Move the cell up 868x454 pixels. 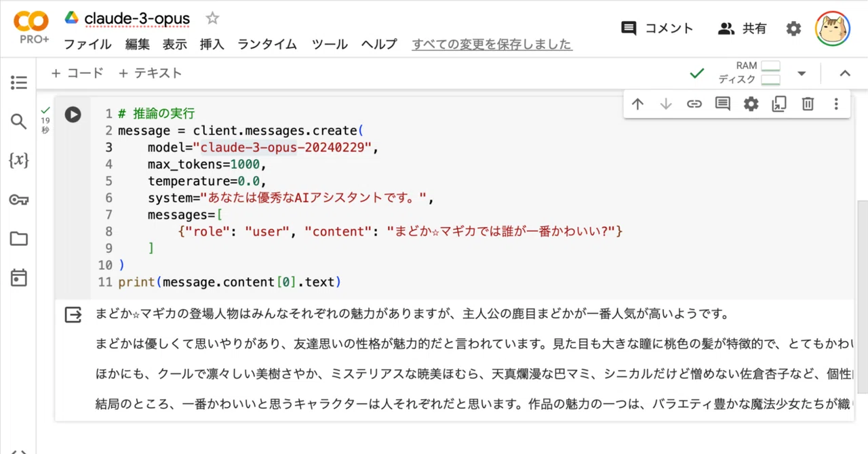click(637, 104)
